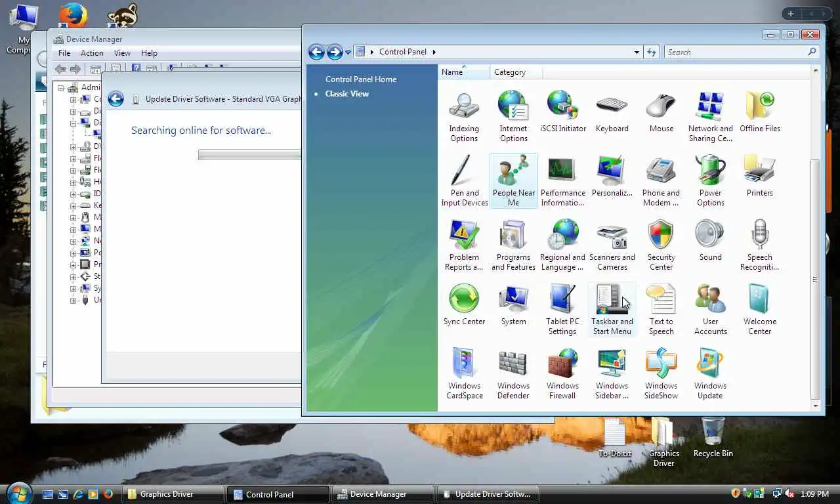Click Control Panel breadcrumb arrow

pos(434,52)
